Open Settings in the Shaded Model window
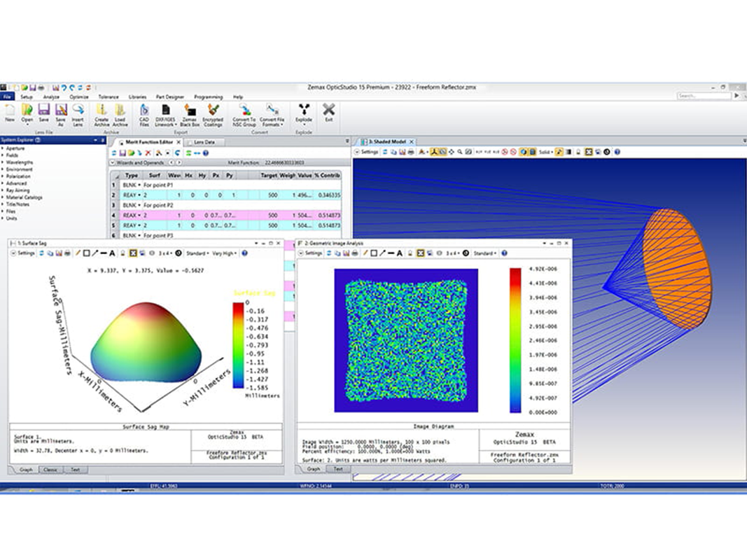 (x=366, y=152)
